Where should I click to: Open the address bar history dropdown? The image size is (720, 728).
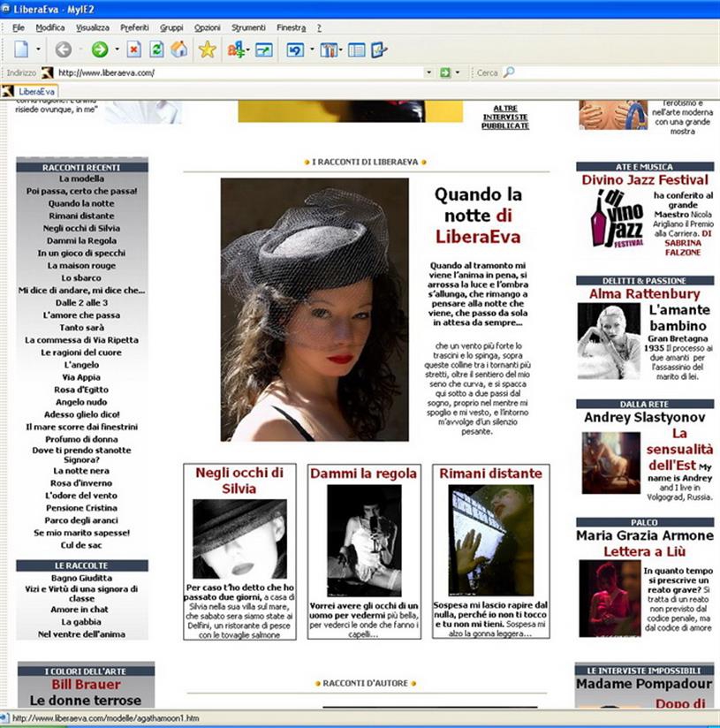(429, 73)
